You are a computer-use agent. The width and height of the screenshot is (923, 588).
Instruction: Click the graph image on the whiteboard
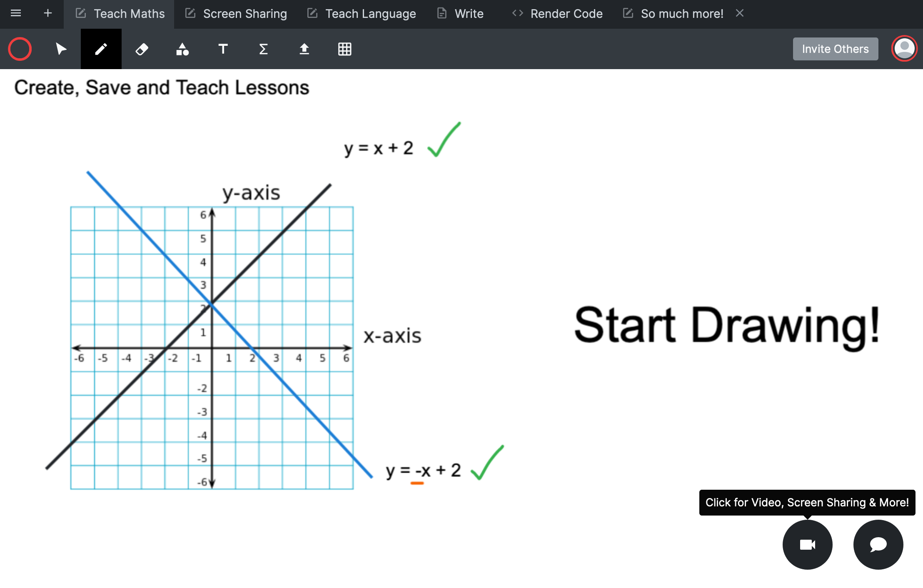click(x=212, y=347)
